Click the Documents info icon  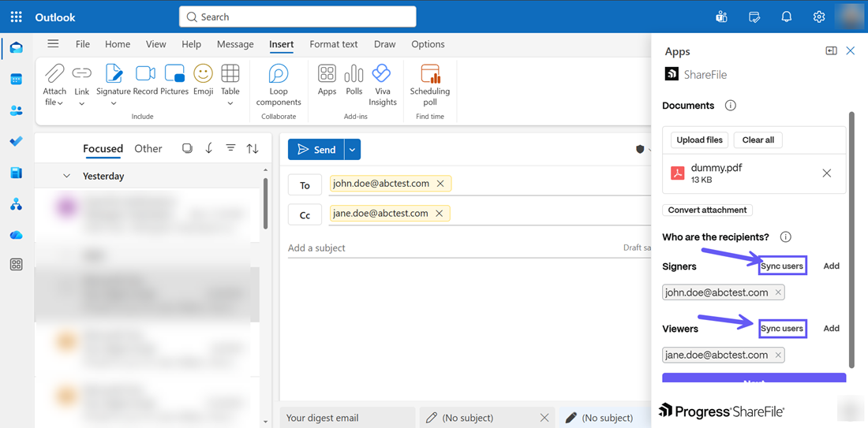pos(730,105)
